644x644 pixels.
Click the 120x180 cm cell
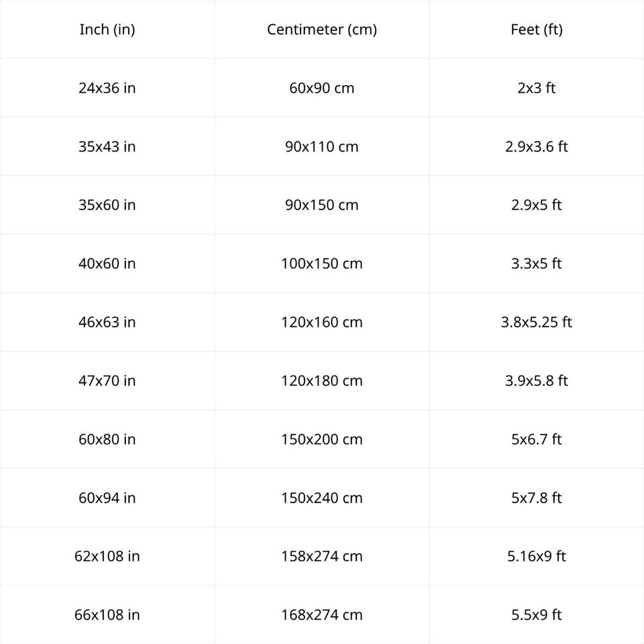[x=322, y=380]
